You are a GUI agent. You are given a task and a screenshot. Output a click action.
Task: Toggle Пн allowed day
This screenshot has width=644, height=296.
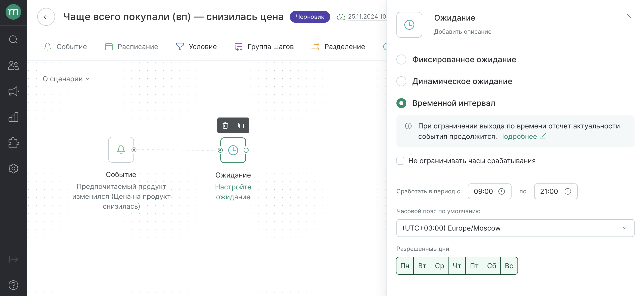(405, 266)
